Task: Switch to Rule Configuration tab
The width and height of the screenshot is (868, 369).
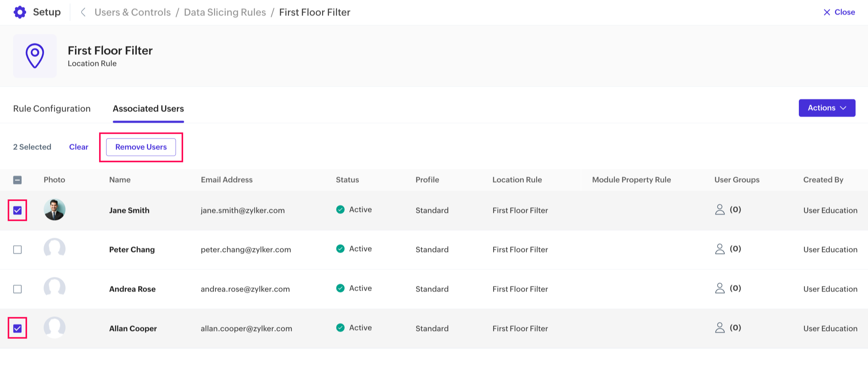Action: 52,109
